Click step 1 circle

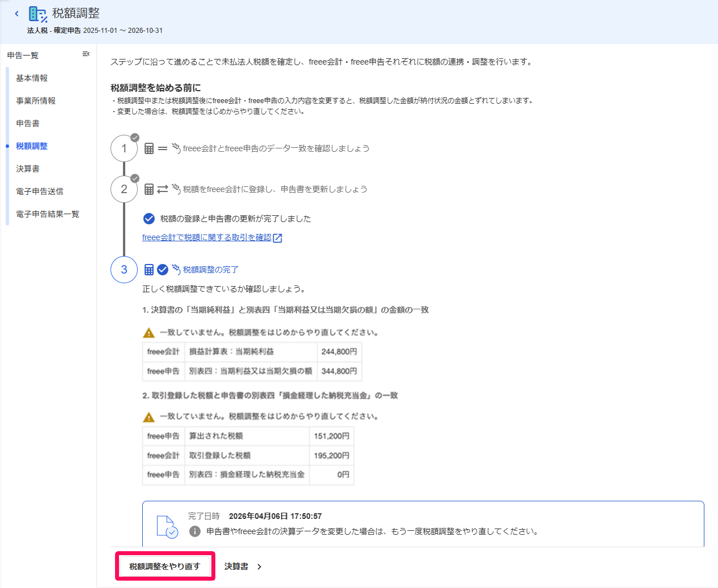tap(124, 148)
